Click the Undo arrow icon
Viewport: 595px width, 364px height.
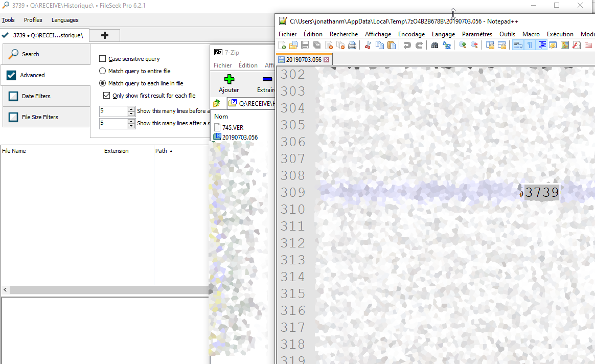(407, 45)
